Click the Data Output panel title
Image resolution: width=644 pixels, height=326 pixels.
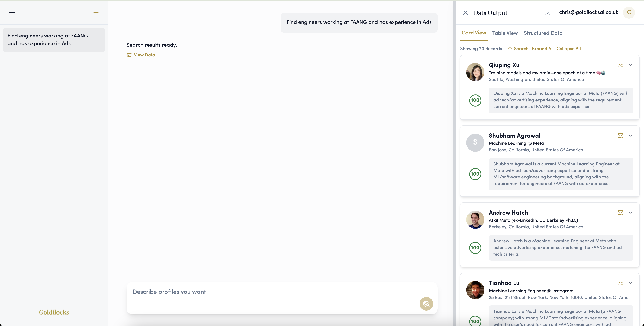pyautogui.click(x=490, y=13)
